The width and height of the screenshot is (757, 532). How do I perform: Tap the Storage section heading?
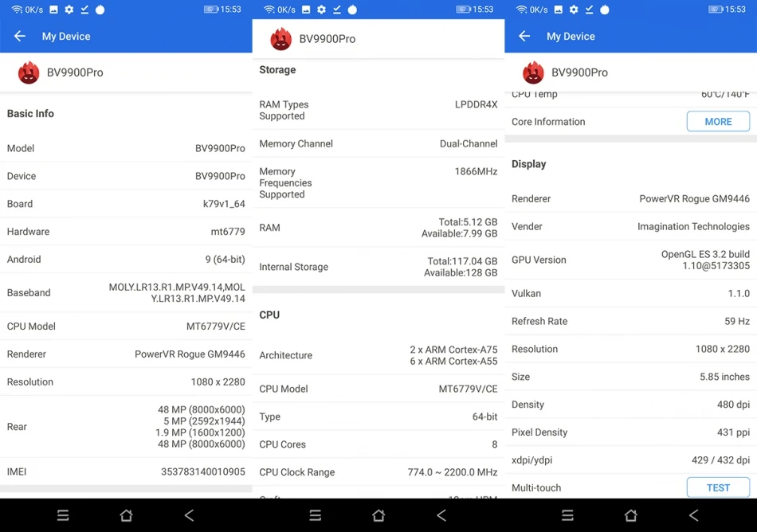(x=277, y=70)
